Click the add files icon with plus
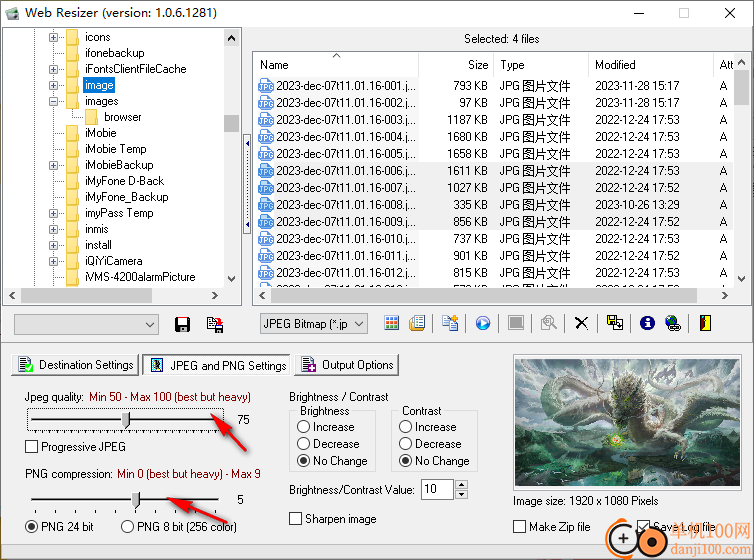The width and height of the screenshot is (754, 560). (450, 323)
